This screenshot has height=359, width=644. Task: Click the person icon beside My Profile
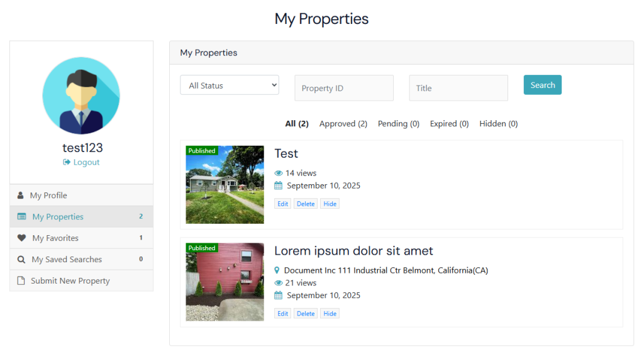click(x=20, y=196)
